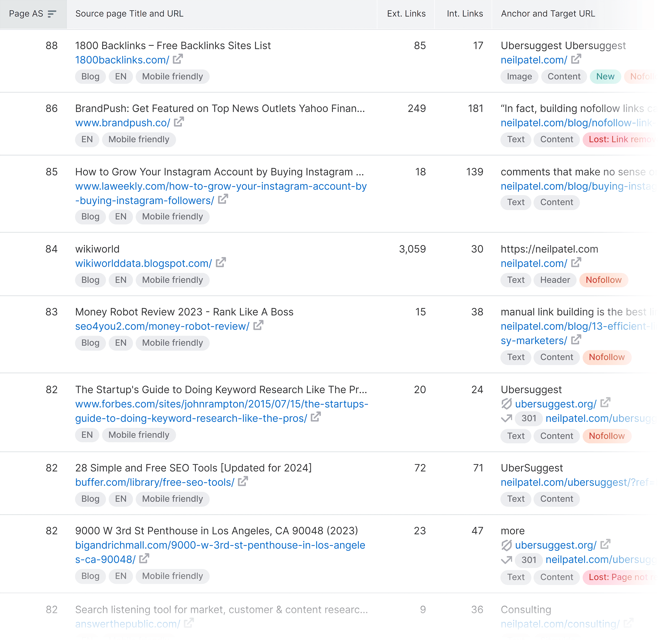Image resolution: width=661 pixels, height=644 pixels.
Task: Select the Ext. Links column header
Action: pos(406,13)
